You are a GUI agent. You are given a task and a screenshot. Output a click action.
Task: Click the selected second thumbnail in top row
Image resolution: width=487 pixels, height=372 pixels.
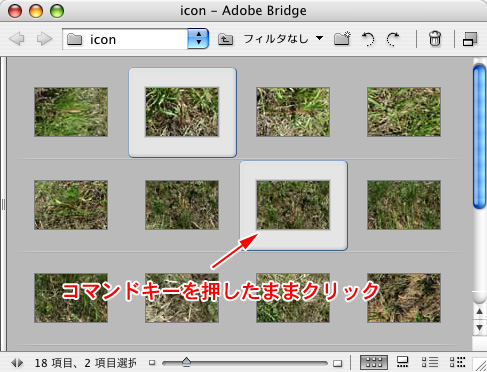click(x=182, y=112)
